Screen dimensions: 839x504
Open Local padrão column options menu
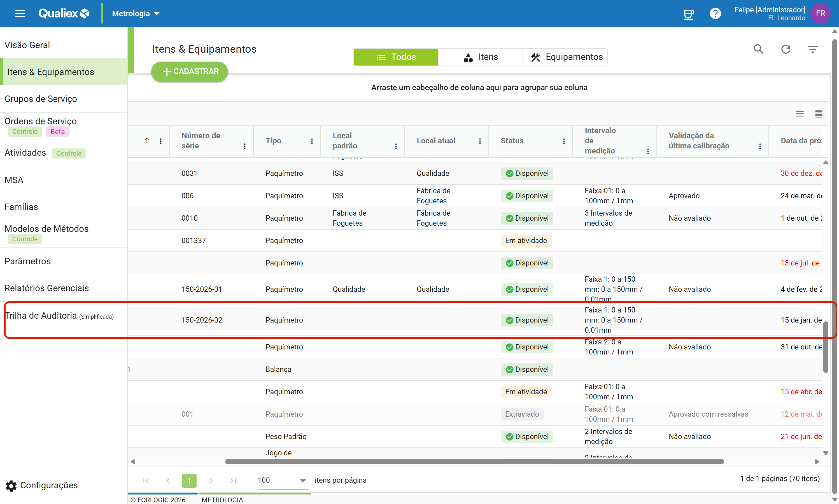click(396, 146)
